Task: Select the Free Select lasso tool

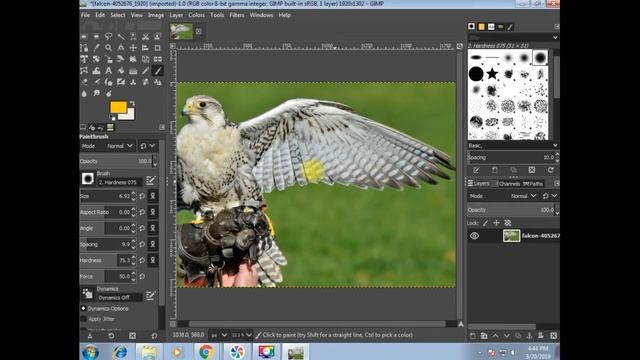Action: (x=109, y=36)
